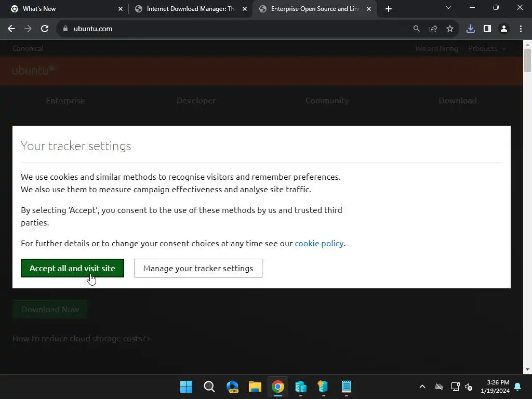Open the tab search chevron

pos(448,7)
